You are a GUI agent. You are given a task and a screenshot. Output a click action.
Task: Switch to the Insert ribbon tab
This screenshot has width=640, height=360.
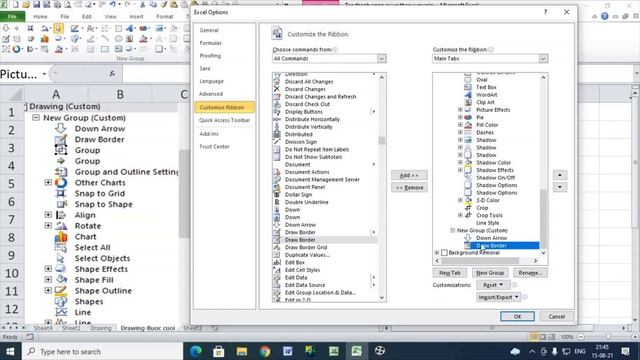[136, 17]
